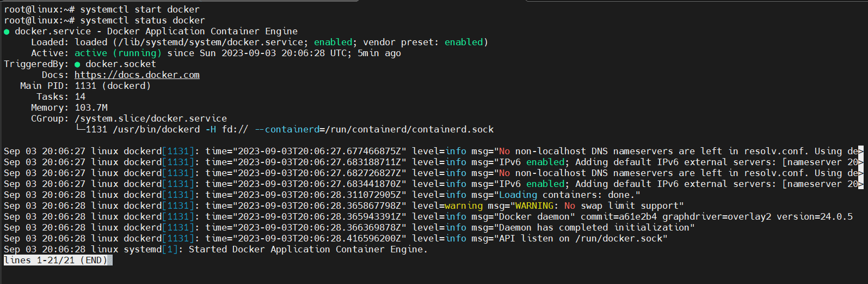The image size is (868, 284).
Task: Select the Memory value 103.7M
Action: [x=91, y=107]
